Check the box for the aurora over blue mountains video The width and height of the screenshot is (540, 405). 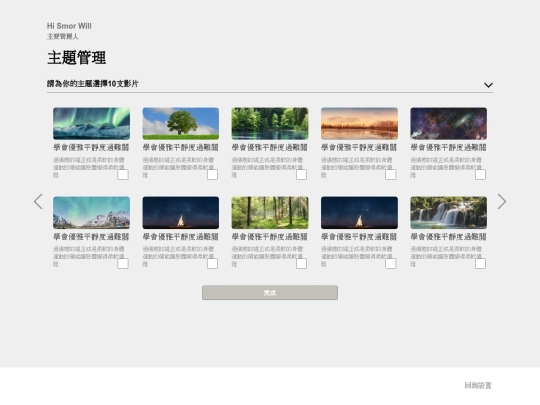123,175
